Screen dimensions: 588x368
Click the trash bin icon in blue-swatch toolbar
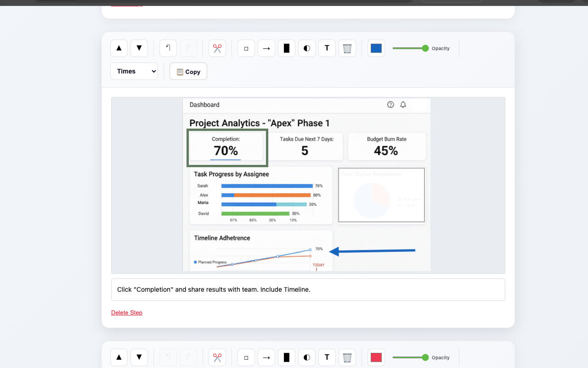(347, 48)
